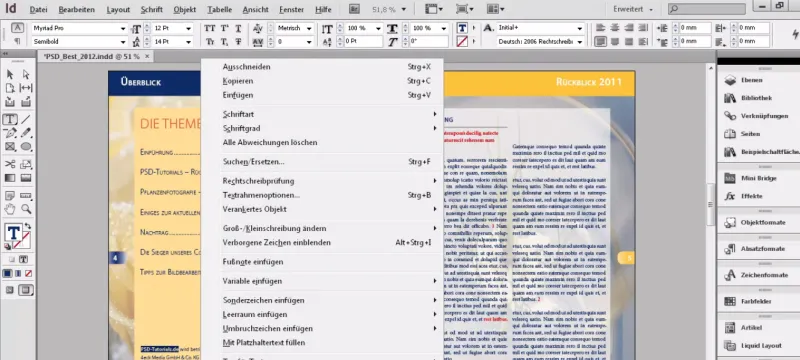Select the Selection (black arrow) tool
This screenshot has width=800, height=360.
[x=10, y=74]
